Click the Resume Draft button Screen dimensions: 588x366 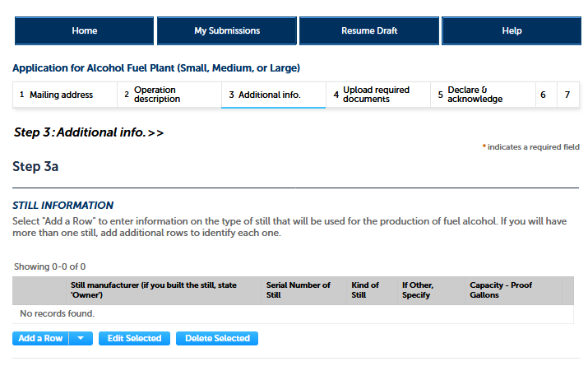click(x=369, y=30)
